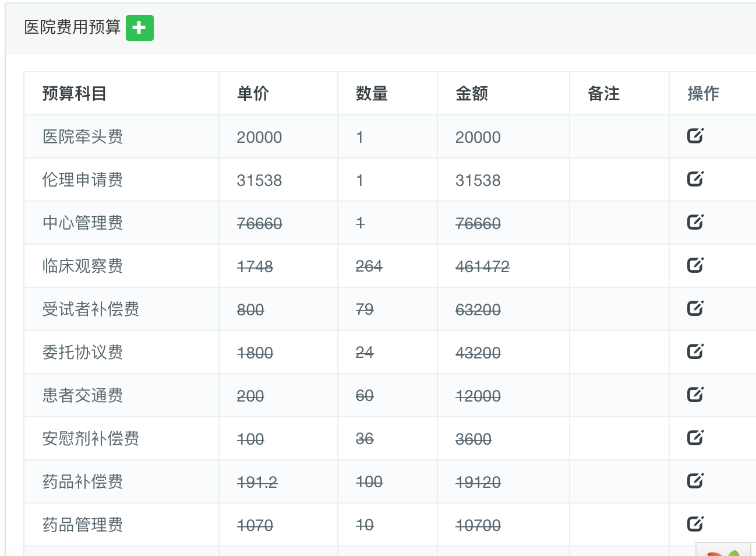Click quantity 36 in 安慰剂补偿费 row
Image resolution: width=756 pixels, height=556 pixels.
tap(365, 439)
